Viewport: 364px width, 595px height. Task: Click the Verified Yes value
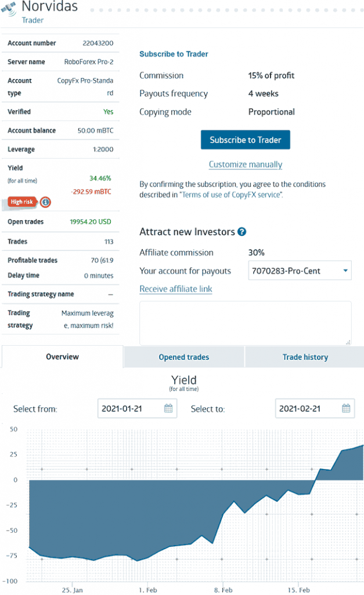[108, 112]
